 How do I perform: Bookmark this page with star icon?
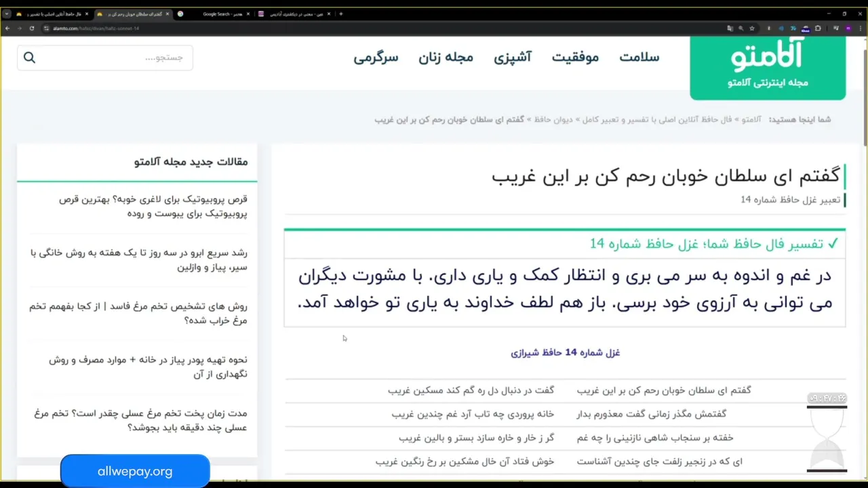coord(752,28)
